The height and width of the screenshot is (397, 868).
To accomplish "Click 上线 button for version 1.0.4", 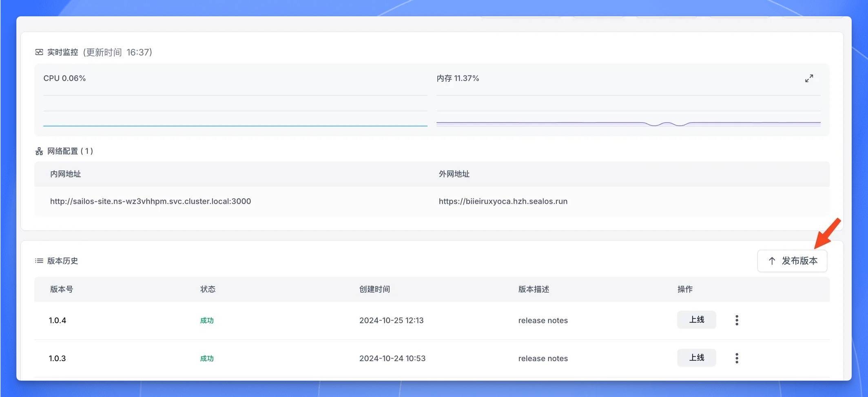I will pyautogui.click(x=697, y=320).
